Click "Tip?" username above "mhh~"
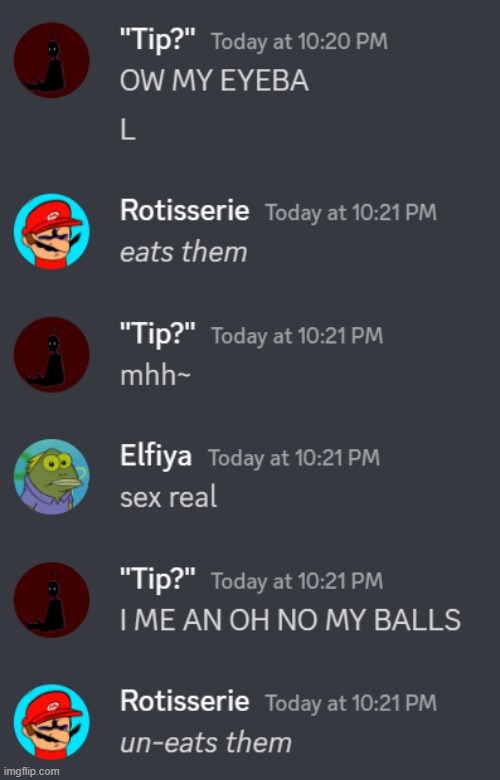The image size is (500, 780). pos(158,333)
